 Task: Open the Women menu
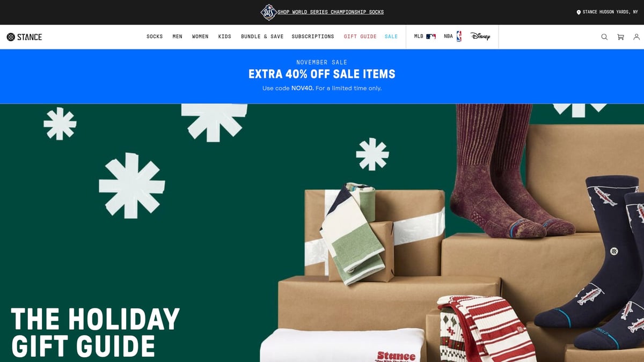click(200, 36)
